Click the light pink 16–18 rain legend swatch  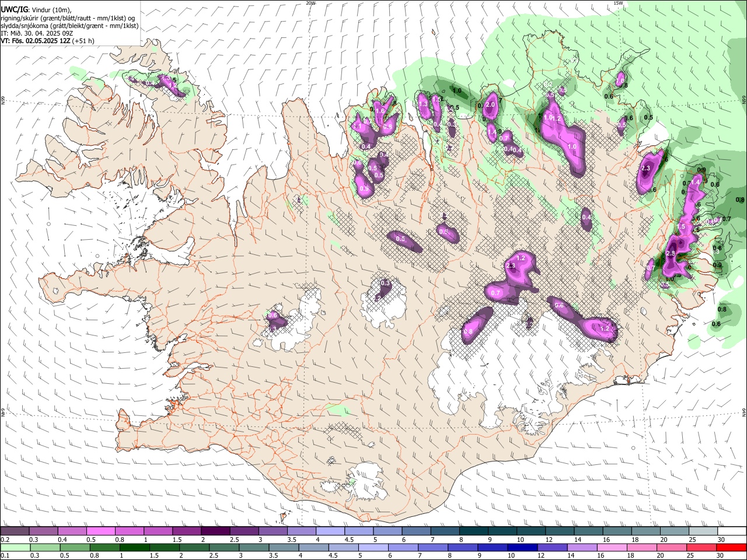[613, 548]
